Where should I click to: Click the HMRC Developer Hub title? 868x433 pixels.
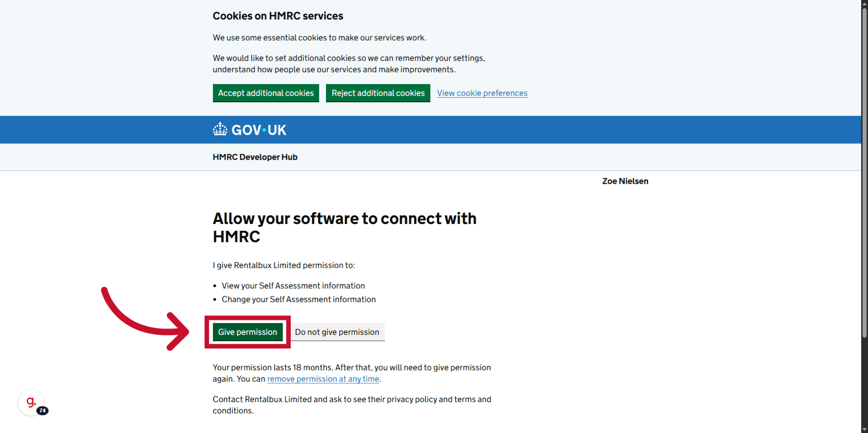[255, 157]
